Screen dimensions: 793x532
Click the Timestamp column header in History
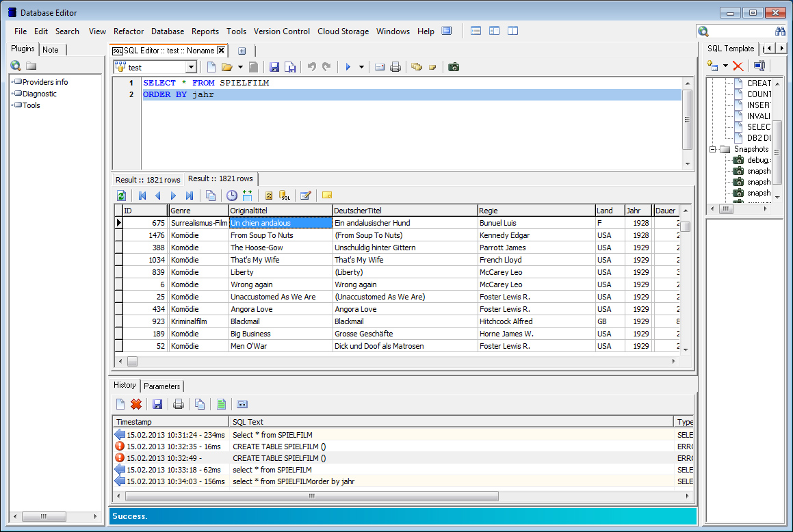click(171, 422)
